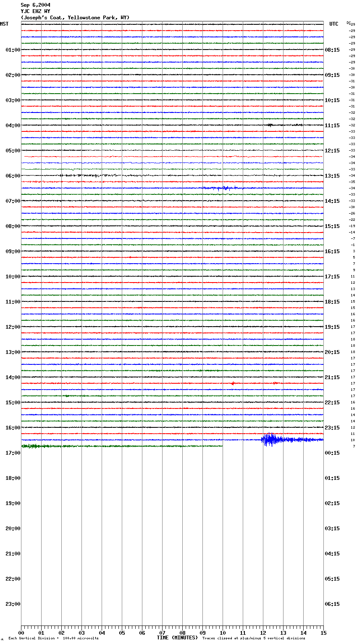Viewport: 357px width, 644px height.
Task: Click the '04:15' UTC time label
Action: click(x=332, y=554)
